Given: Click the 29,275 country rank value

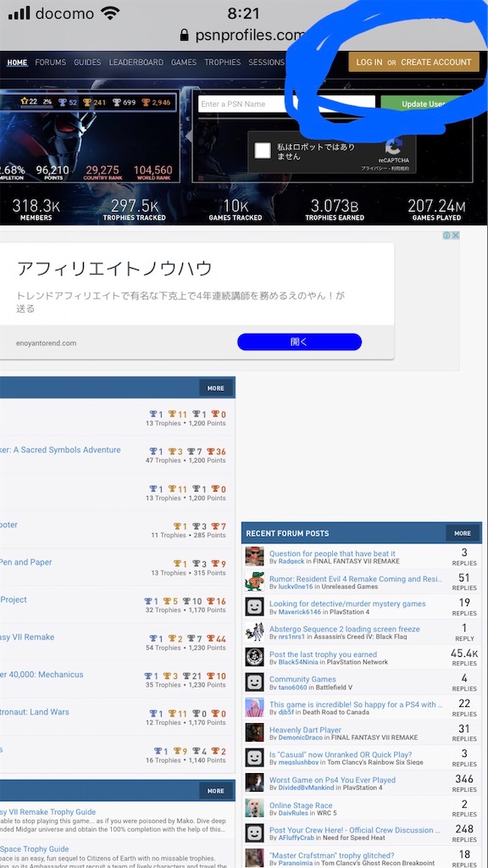Looking at the screenshot, I should pos(103,170).
